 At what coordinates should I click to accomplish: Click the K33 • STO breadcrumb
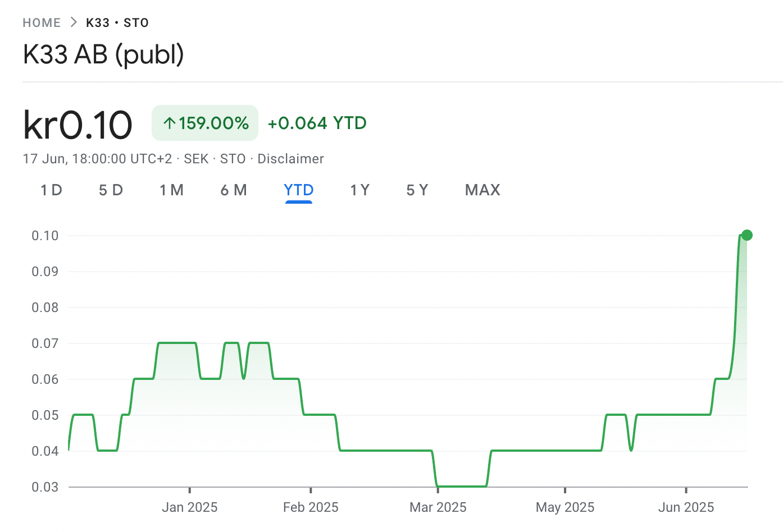(117, 23)
